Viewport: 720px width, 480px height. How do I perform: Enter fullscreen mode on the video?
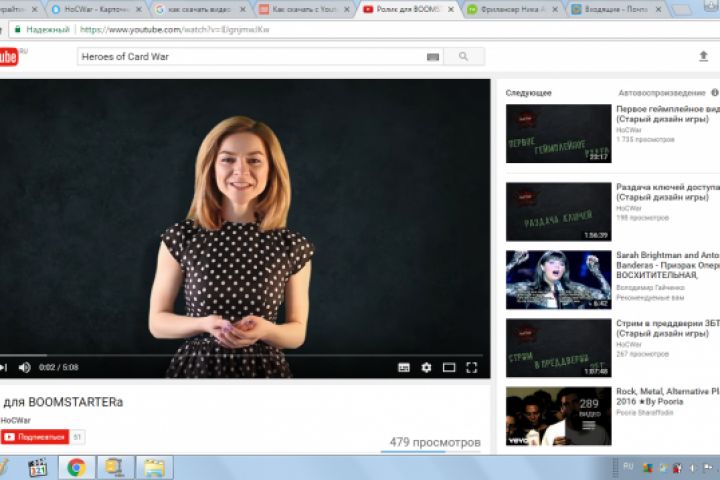472,367
